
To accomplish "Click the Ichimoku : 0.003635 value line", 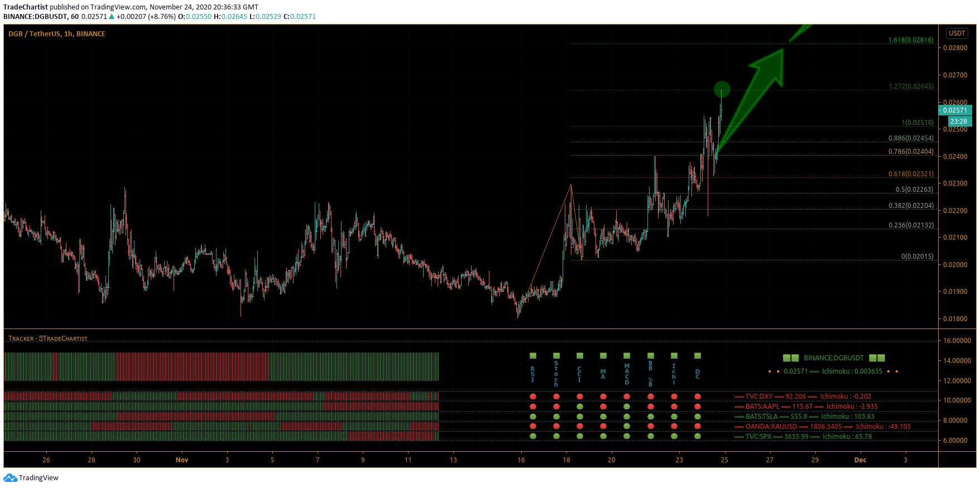I will click(x=833, y=371).
